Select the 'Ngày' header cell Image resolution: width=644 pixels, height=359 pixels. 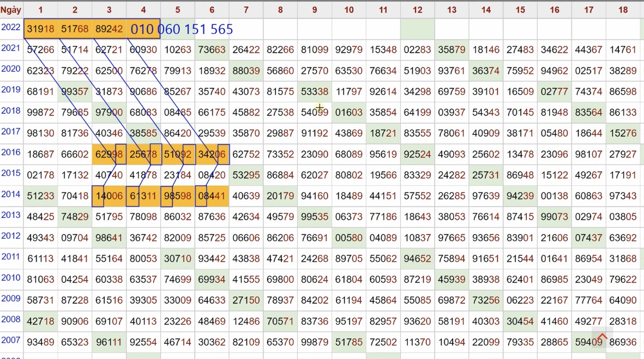click(11, 10)
